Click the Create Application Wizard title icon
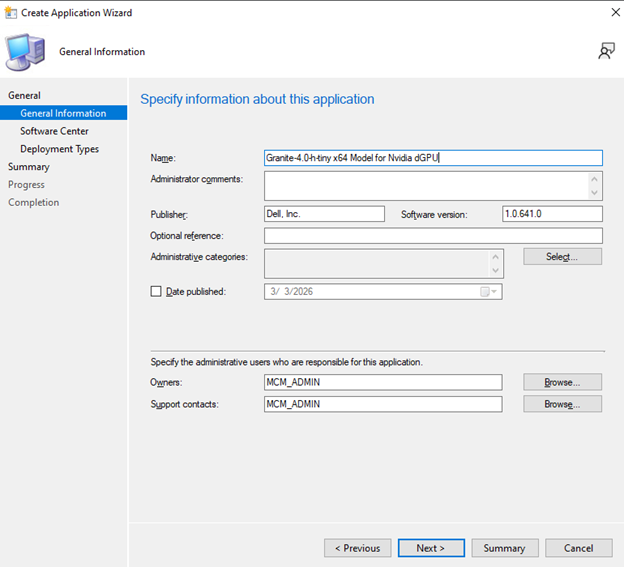624x567 pixels. [x=10, y=13]
